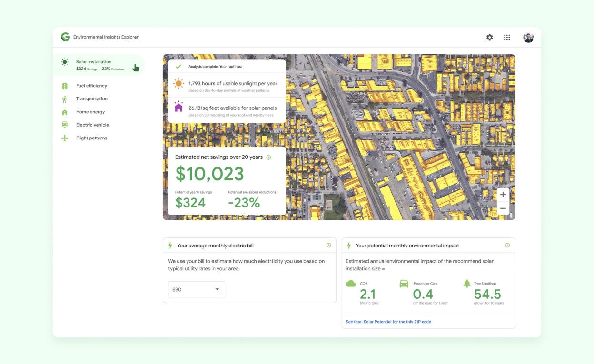Click the Google G logo
The width and height of the screenshot is (594, 364).
click(x=65, y=37)
